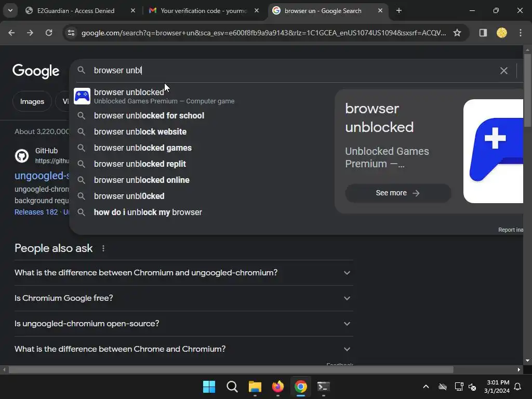Click the horizontal scrollbar thumb

[x=231, y=369]
